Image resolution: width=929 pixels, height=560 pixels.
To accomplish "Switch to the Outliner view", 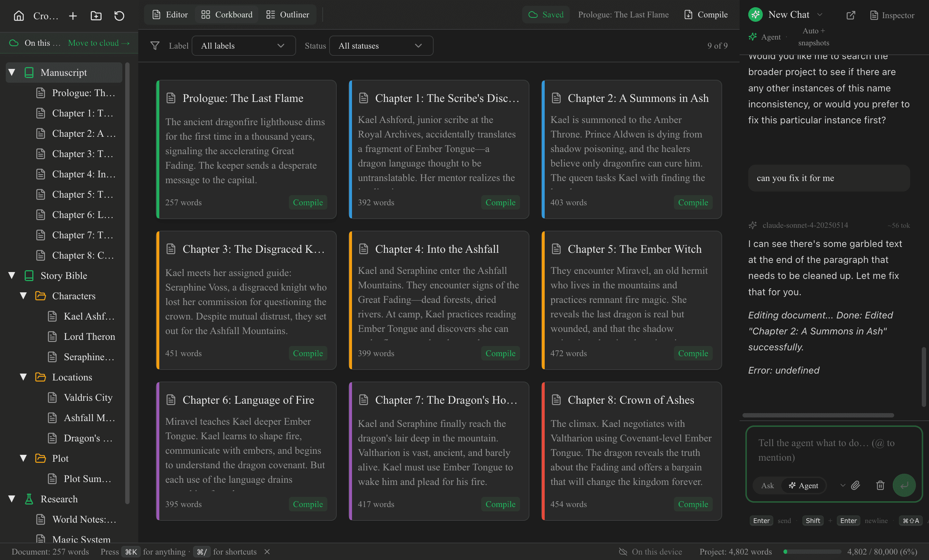I will (288, 15).
